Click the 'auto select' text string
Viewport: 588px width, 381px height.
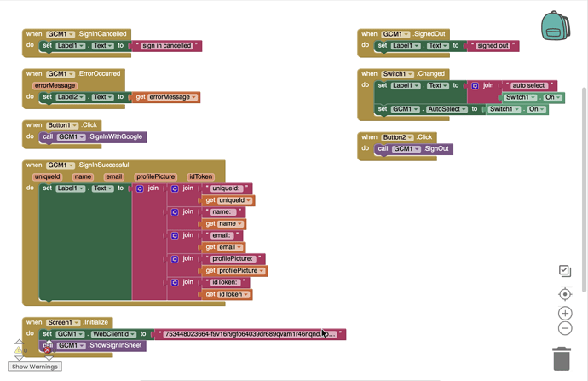tap(528, 85)
